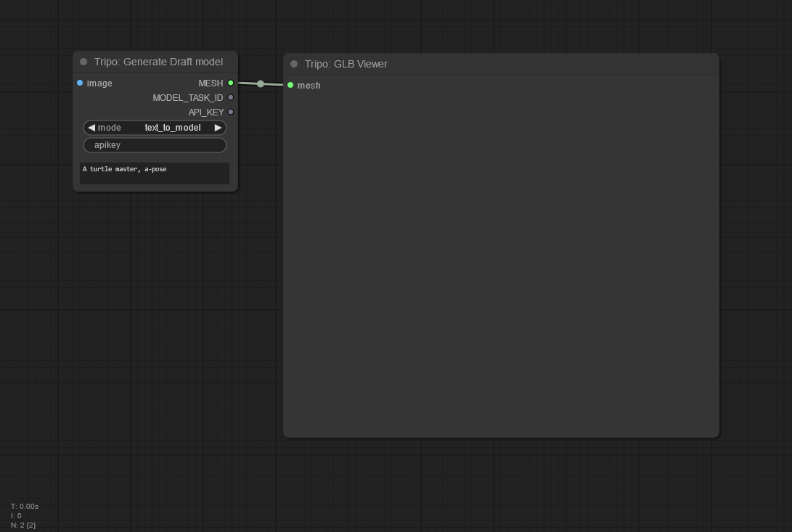Click the API_KEY output socket
792x532 pixels.
coord(231,112)
